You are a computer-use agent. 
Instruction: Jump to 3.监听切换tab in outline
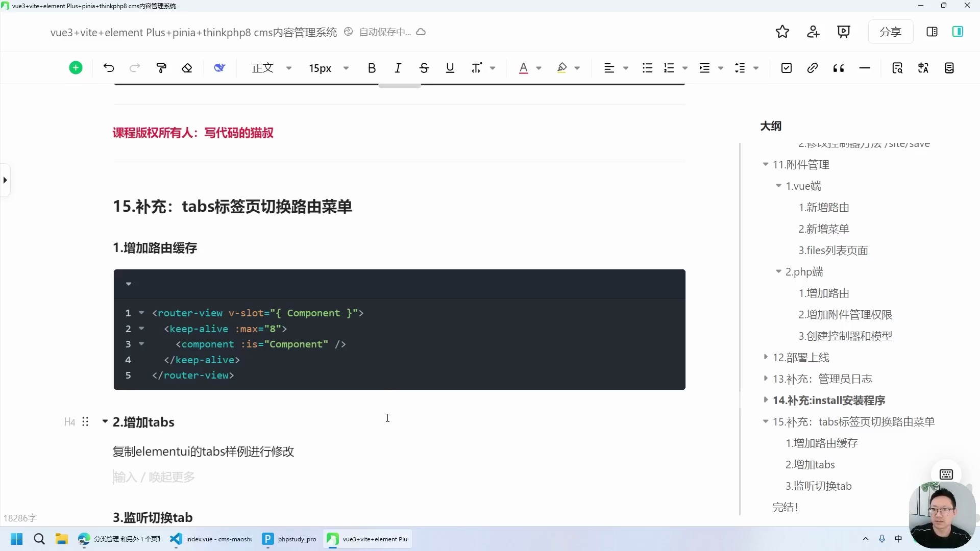(x=818, y=486)
